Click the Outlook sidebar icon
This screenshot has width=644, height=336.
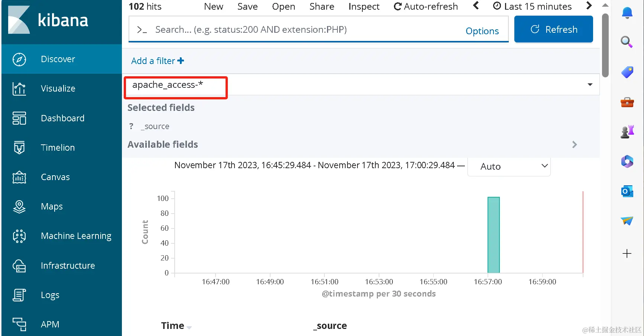point(627,191)
